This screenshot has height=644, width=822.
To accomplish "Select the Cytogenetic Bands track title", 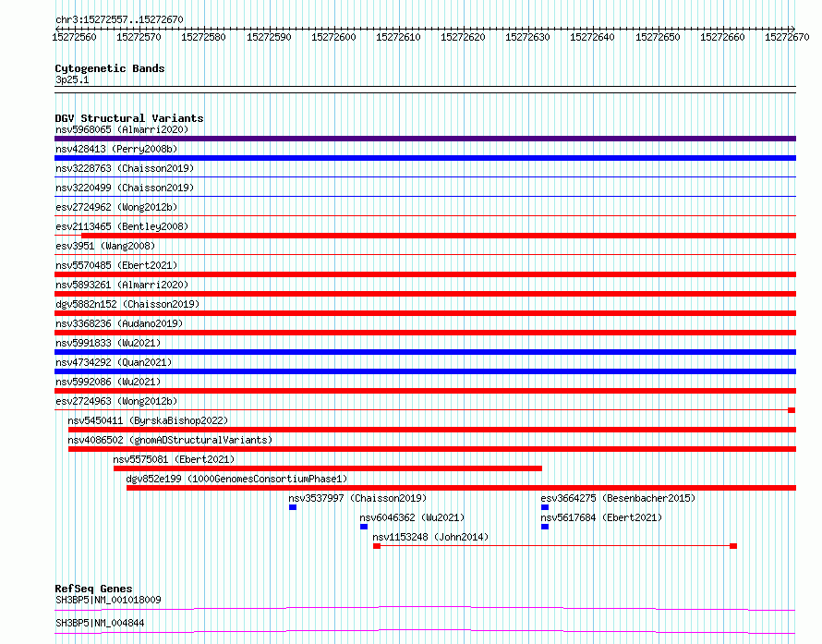I will 110,68.
